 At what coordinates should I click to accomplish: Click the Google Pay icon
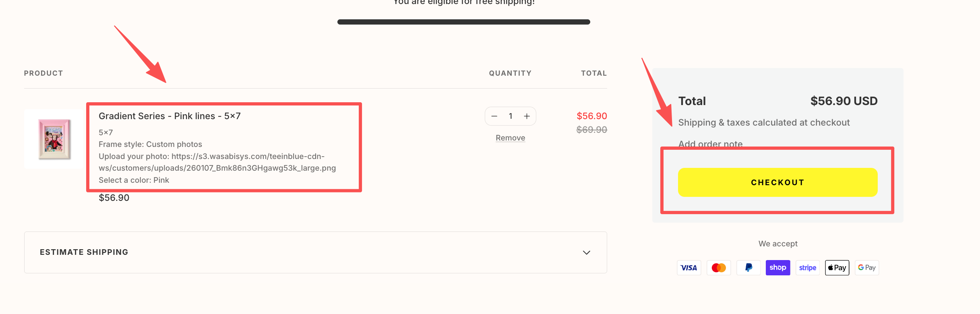[867, 268]
